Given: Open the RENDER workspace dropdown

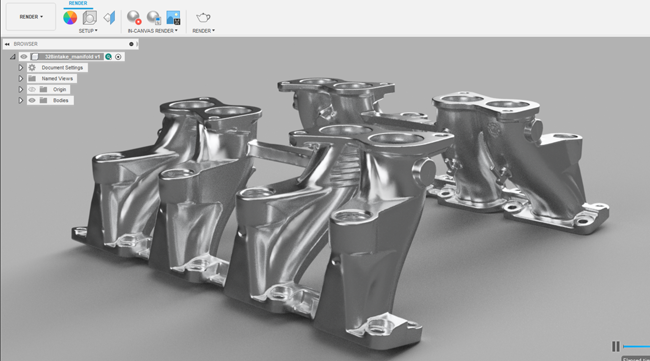Looking at the screenshot, I should [x=31, y=17].
